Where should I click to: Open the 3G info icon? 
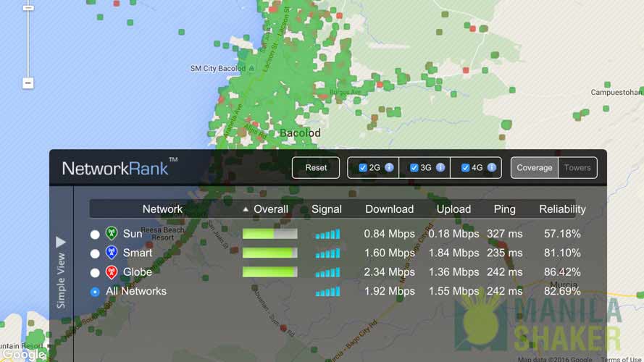[440, 167]
